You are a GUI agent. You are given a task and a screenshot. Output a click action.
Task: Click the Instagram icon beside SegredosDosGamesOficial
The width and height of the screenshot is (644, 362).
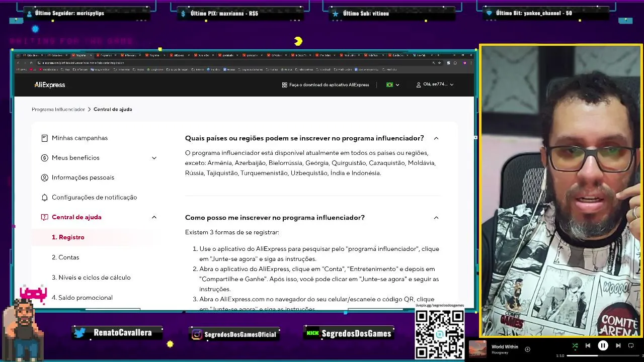point(197,334)
